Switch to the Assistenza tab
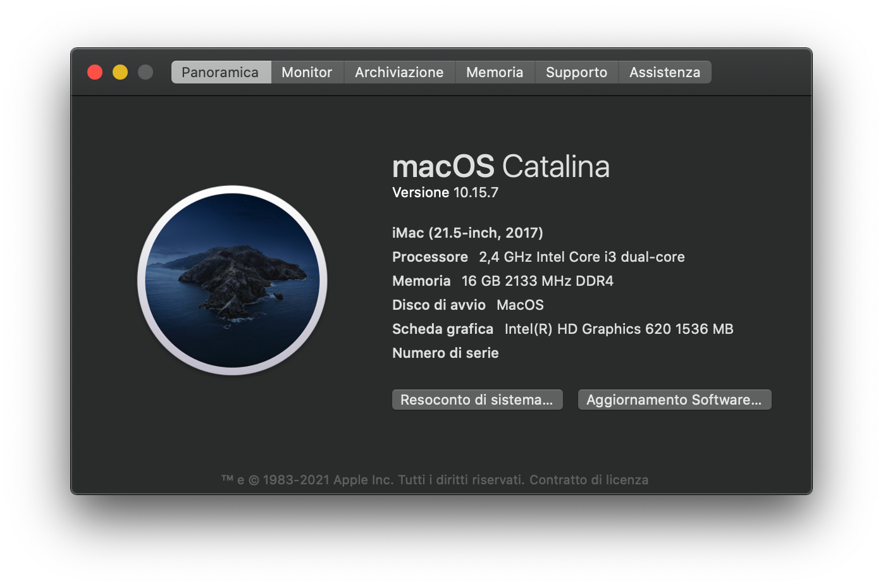 point(665,72)
